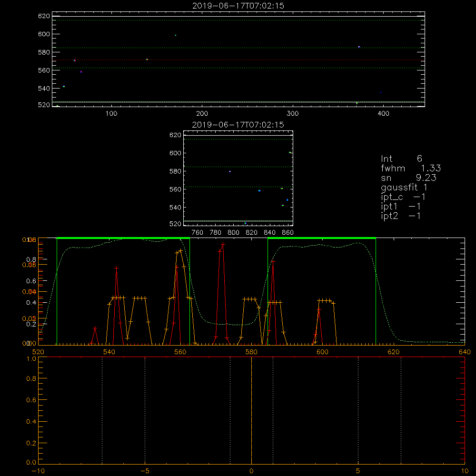Click the orange peak top near 560
The height and width of the screenshot is (476, 476).
[x=180, y=251]
